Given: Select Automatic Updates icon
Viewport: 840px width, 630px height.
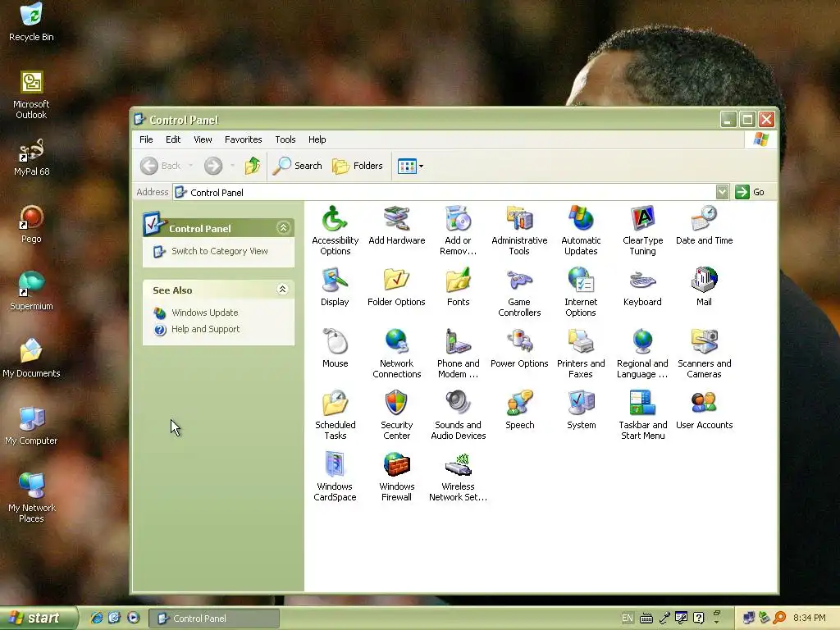Looking at the screenshot, I should (x=581, y=231).
